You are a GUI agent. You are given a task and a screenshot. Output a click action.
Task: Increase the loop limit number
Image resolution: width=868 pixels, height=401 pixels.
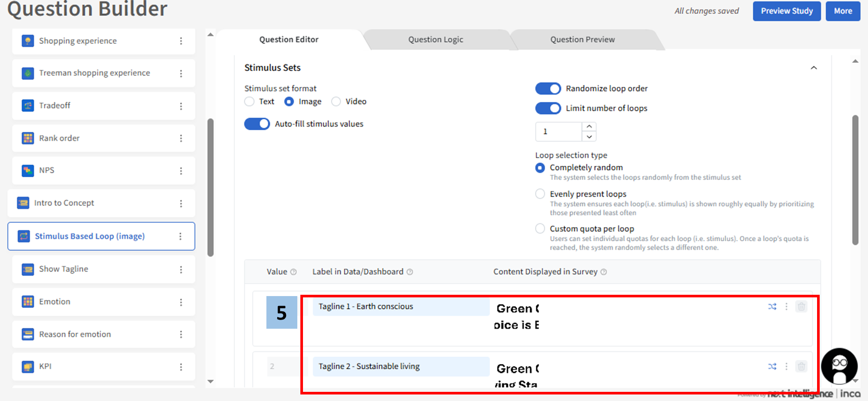pos(589,126)
